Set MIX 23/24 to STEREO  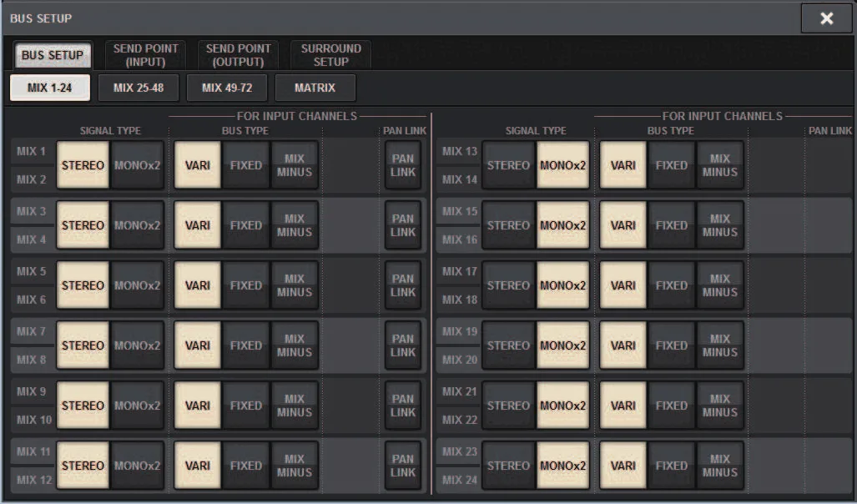pyautogui.click(x=508, y=466)
